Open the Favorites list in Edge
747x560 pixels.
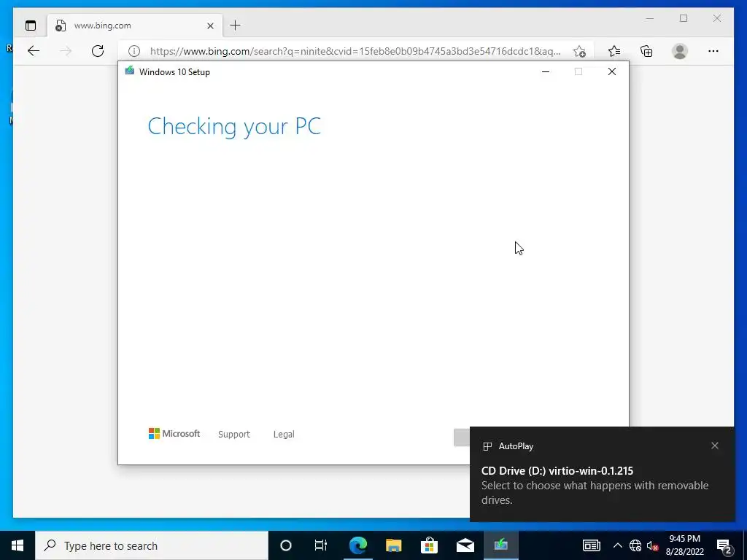coord(614,51)
